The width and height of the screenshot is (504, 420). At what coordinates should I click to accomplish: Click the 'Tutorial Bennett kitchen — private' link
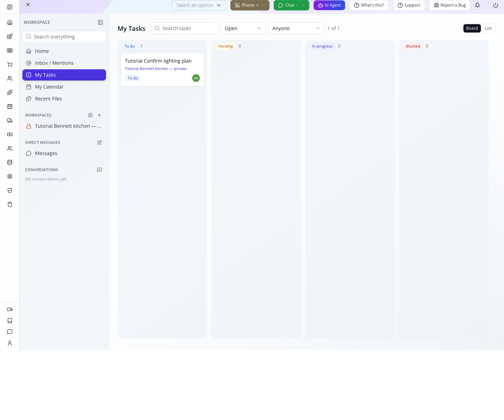coord(156,69)
